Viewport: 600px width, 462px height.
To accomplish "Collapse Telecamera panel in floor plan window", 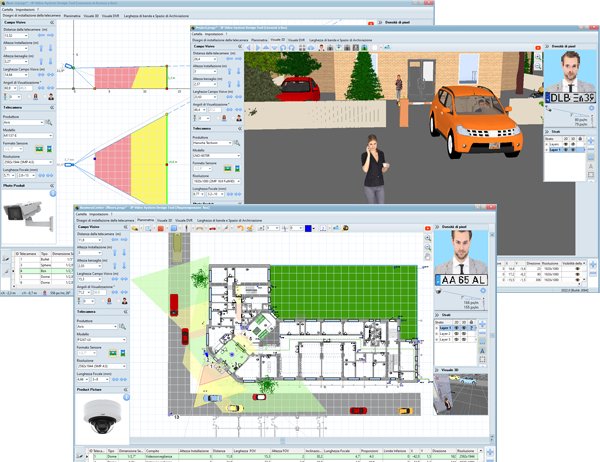I will [x=126, y=312].
